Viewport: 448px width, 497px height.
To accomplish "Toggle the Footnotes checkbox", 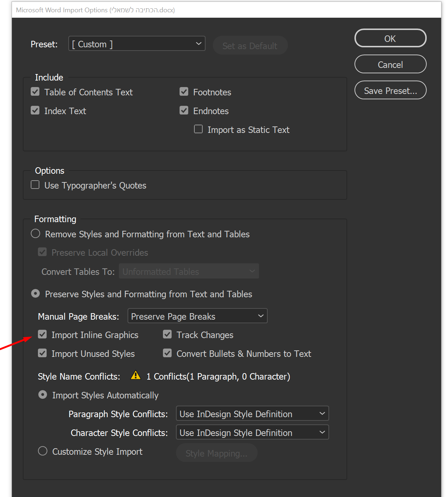I will pyautogui.click(x=184, y=92).
